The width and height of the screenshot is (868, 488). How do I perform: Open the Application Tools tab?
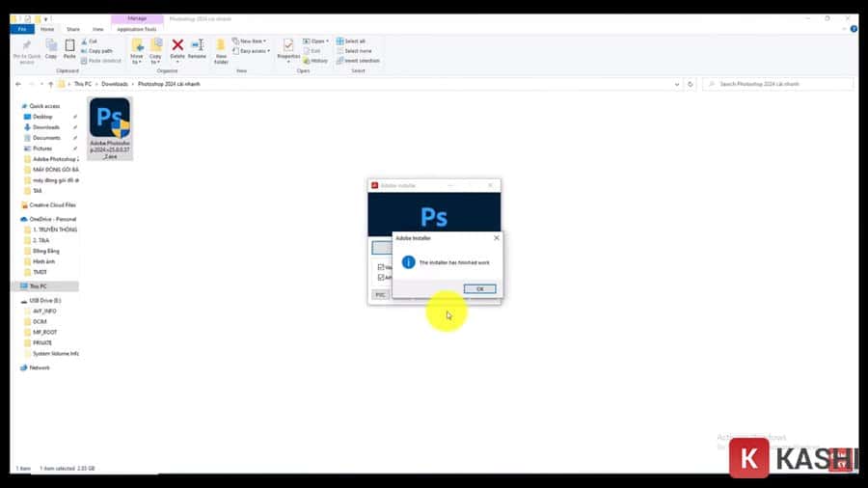[x=137, y=29]
